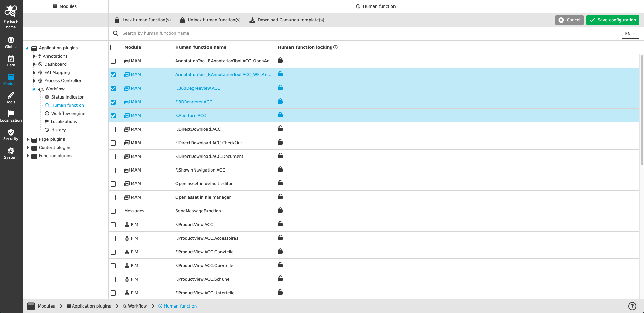Open the Tools section from sidebar

pyautogui.click(x=11, y=97)
